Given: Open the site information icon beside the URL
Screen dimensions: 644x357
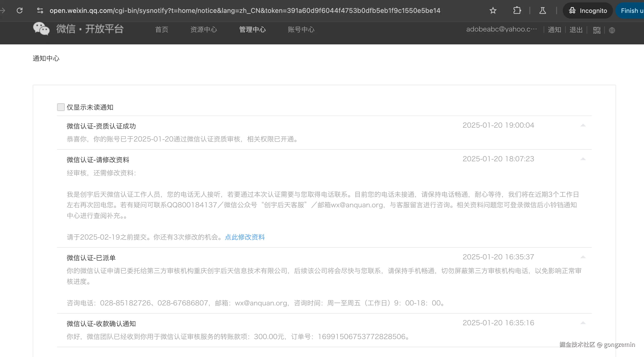Looking at the screenshot, I should click(40, 10).
